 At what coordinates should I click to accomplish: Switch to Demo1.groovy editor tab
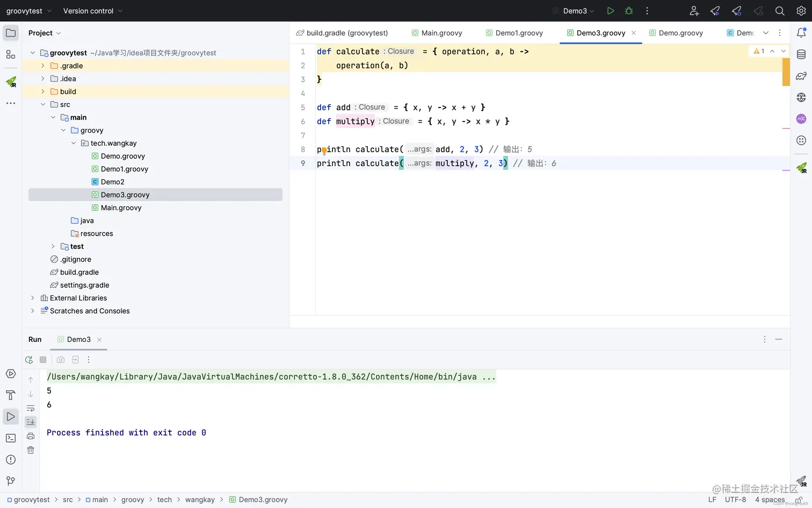click(x=514, y=33)
